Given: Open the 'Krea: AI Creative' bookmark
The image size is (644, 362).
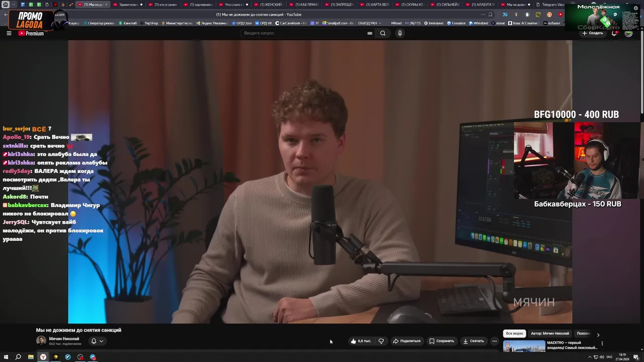Looking at the screenshot, I should (x=523, y=23).
